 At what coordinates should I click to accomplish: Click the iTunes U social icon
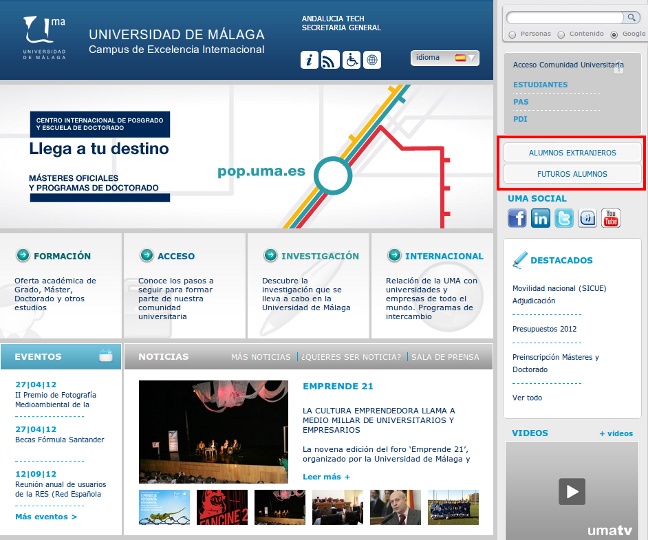point(587,218)
